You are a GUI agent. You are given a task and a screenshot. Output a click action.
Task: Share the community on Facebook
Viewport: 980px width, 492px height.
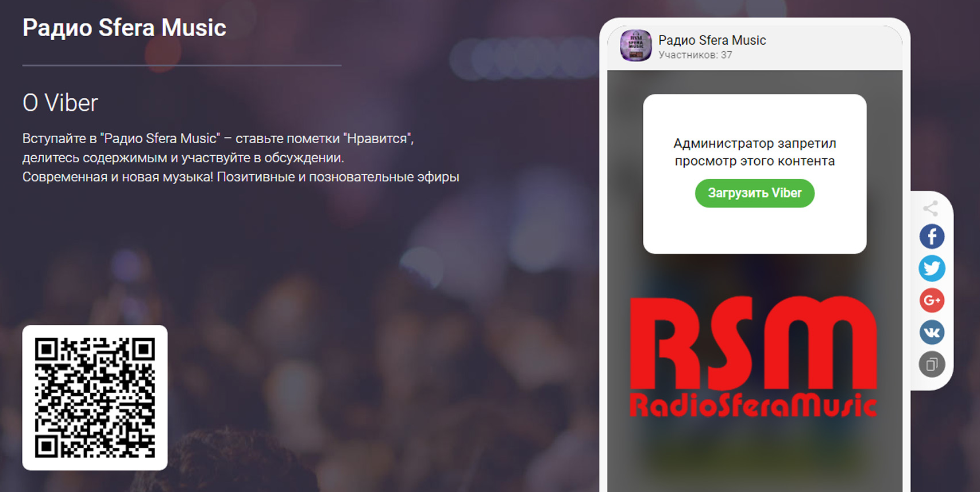pyautogui.click(x=932, y=236)
